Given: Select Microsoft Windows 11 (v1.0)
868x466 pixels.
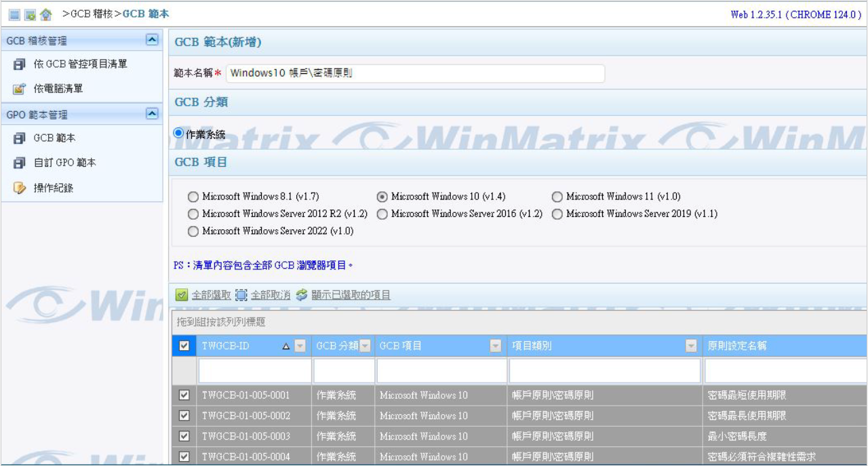Looking at the screenshot, I should tap(557, 197).
